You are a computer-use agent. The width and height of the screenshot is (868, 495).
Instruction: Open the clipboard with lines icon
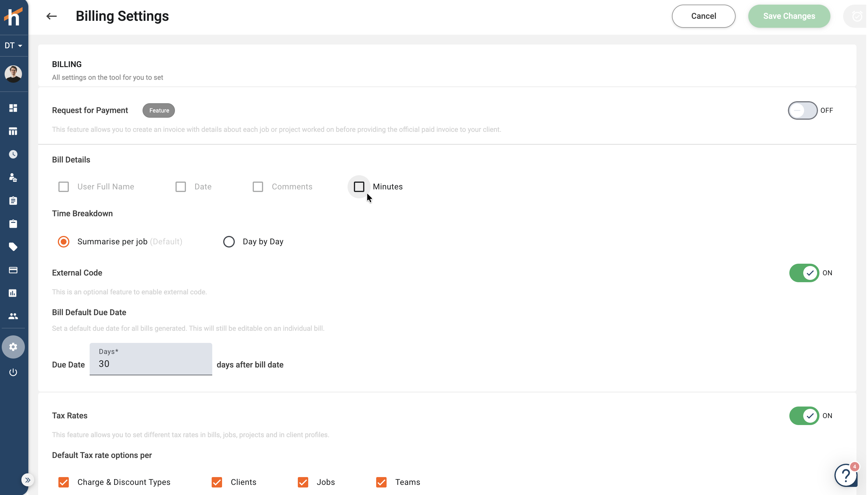click(x=13, y=201)
